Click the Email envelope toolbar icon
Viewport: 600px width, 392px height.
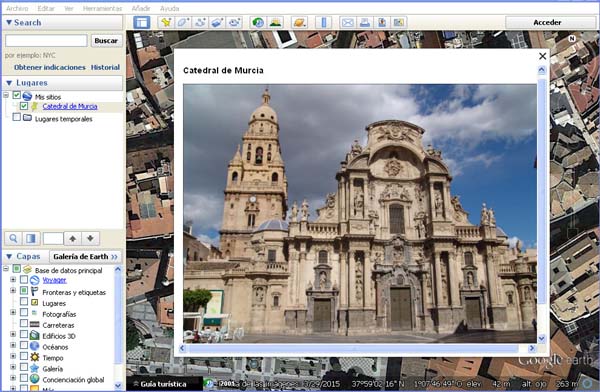[x=347, y=22]
